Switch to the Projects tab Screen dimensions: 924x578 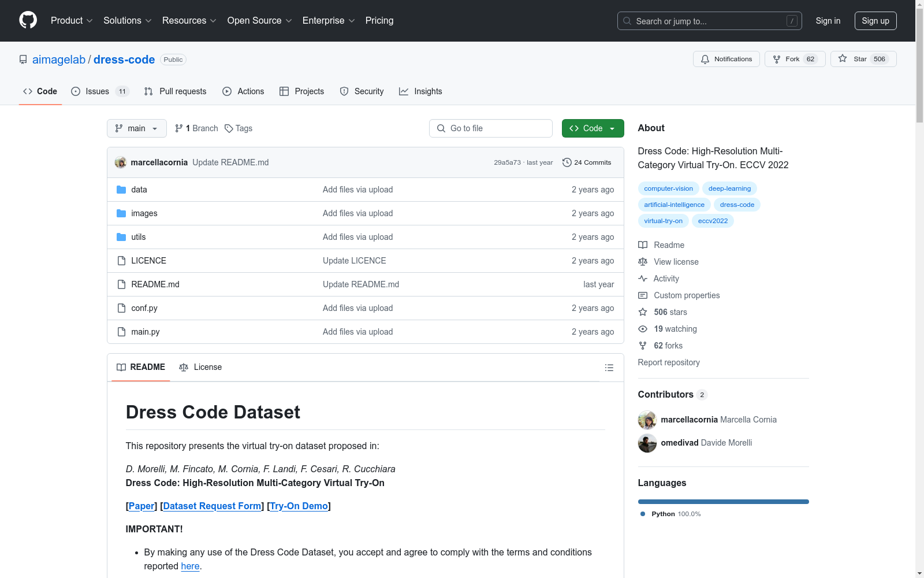tap(301, 91)
